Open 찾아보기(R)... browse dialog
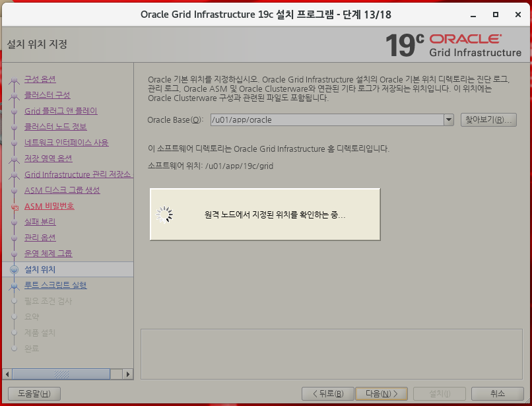Image resolution: width=532 pixels, height=406 pixels. [488, 120]
